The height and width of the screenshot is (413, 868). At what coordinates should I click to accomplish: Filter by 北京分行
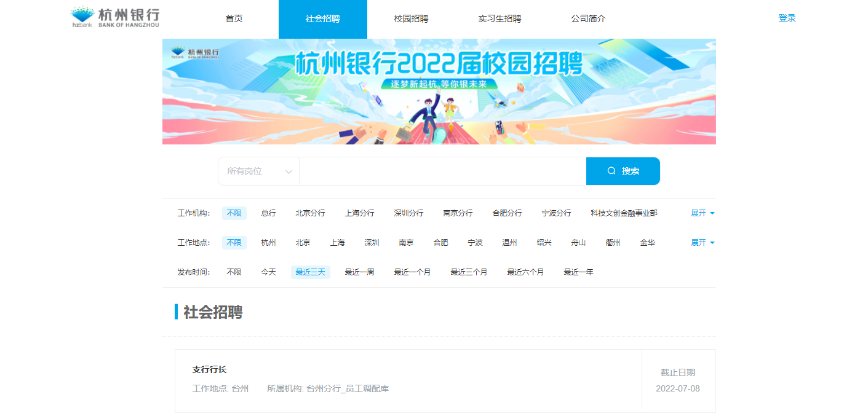(x=310, y=213)
